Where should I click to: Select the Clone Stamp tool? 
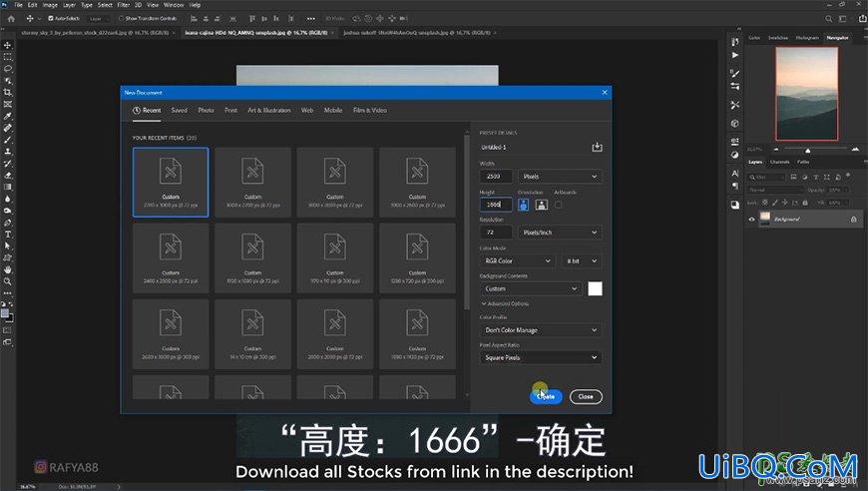click(x=8, y=151)
